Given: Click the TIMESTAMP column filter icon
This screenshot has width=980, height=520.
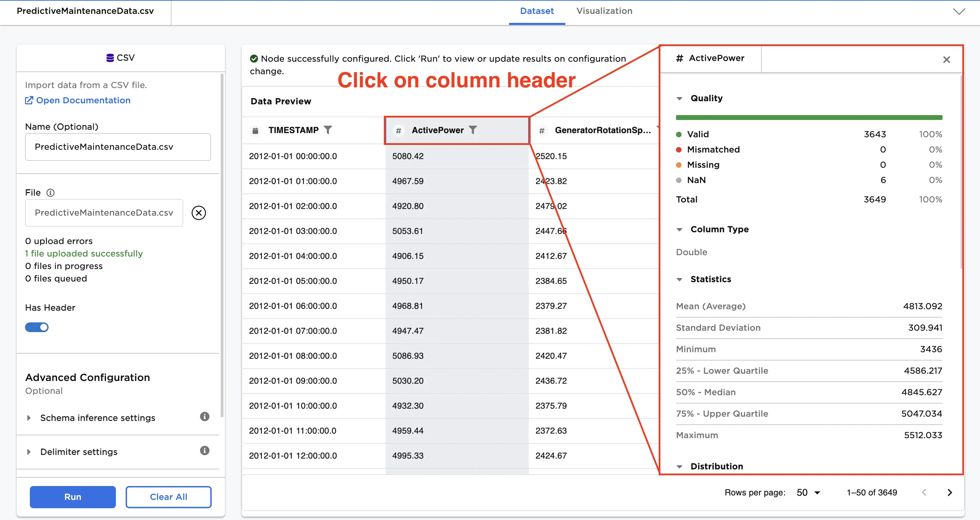Looking at the screenshot, I should tap(328, 130).
